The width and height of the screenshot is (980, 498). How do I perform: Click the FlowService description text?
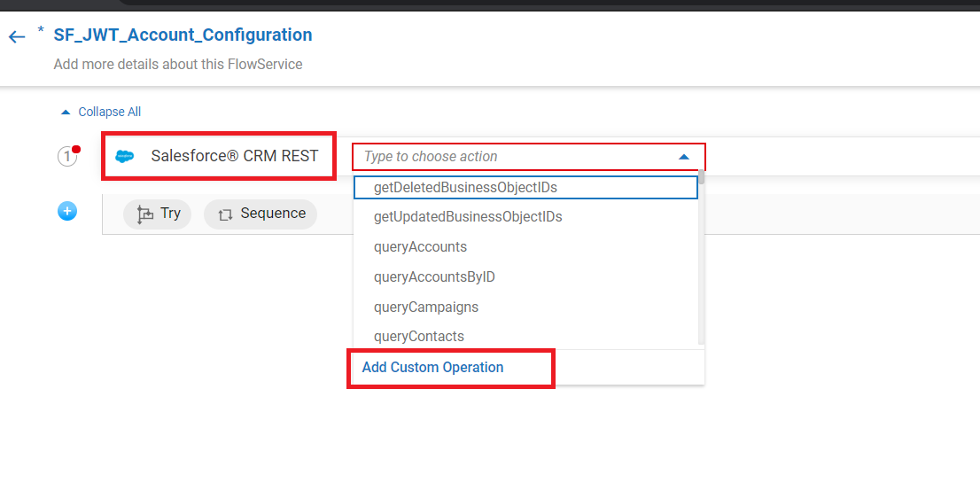(178, 64)
